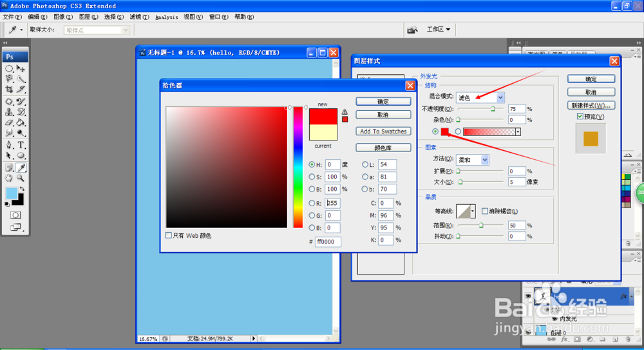Open the glow gradient picker arrow
This screenshot has height=350, width=644.
[x=518, y=131]
